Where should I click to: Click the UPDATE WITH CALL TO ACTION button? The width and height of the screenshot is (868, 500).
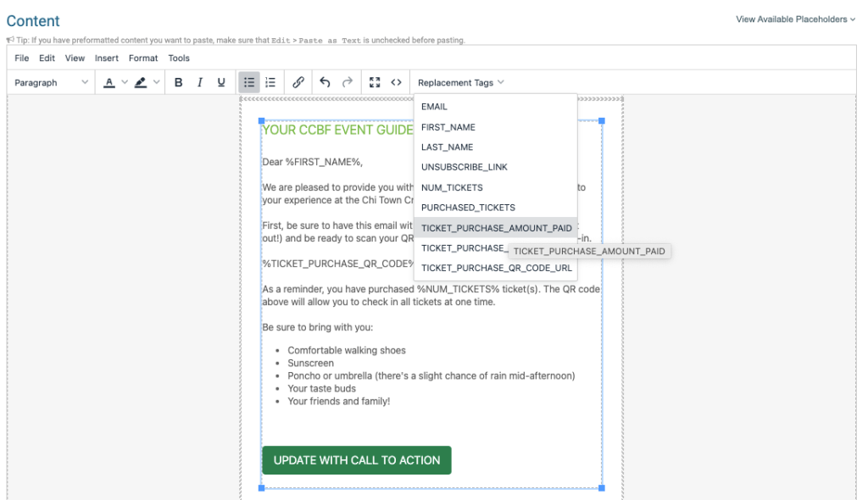coord(357,460)
